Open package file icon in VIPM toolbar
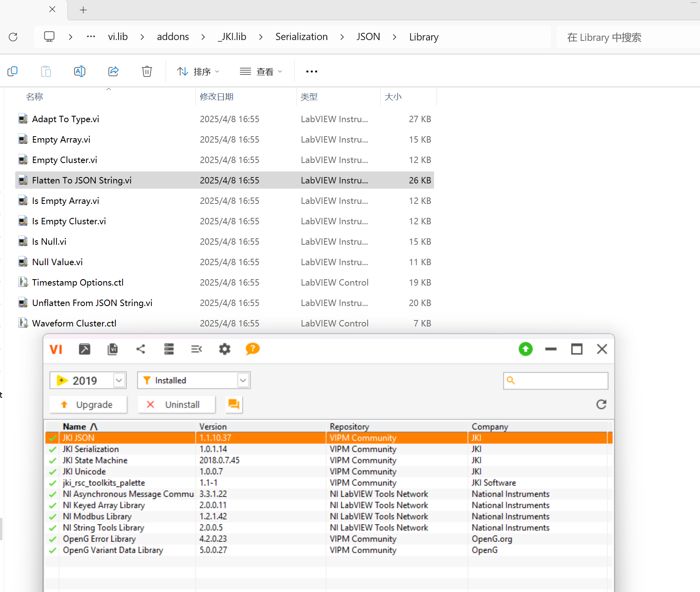Screen dimensions: 700x592 pos(84,349)
